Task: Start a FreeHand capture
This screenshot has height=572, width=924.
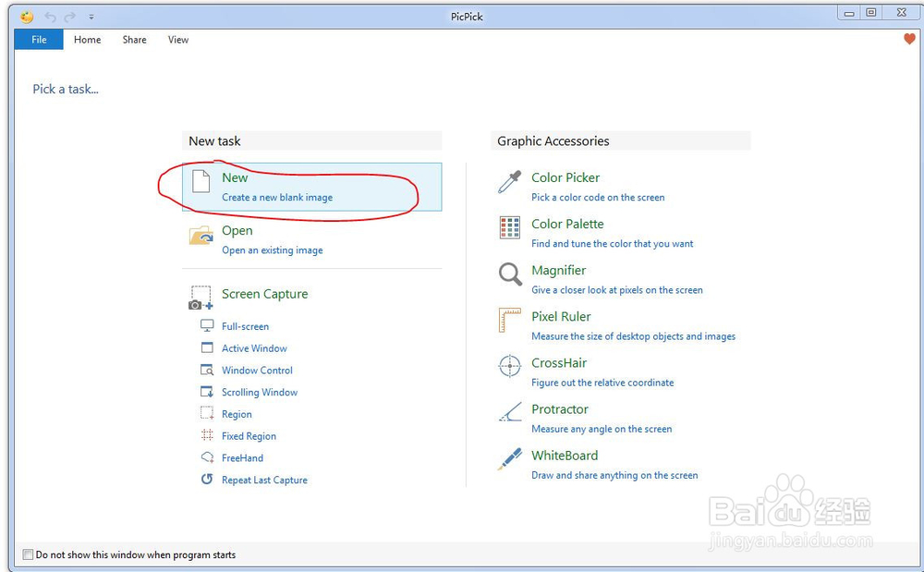Action: 242,457
